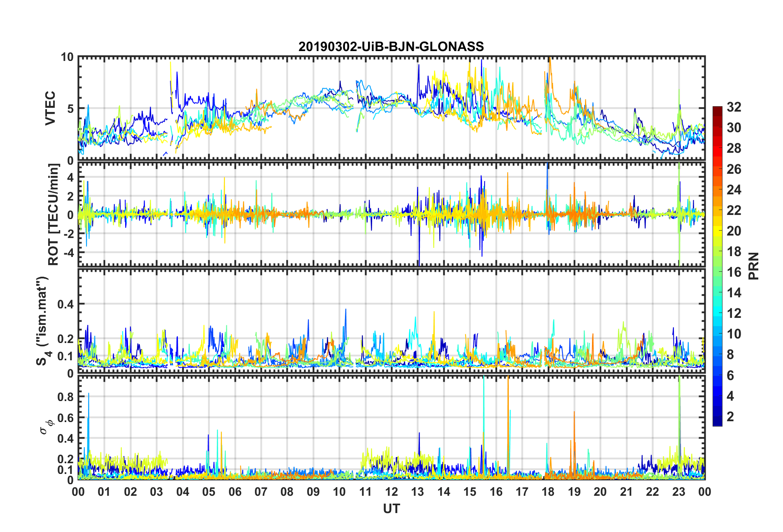The height and width of the screenshot is (532, 783).
Task: Click the -2 tick on ROT axis
Action: (x=68, y=233)
